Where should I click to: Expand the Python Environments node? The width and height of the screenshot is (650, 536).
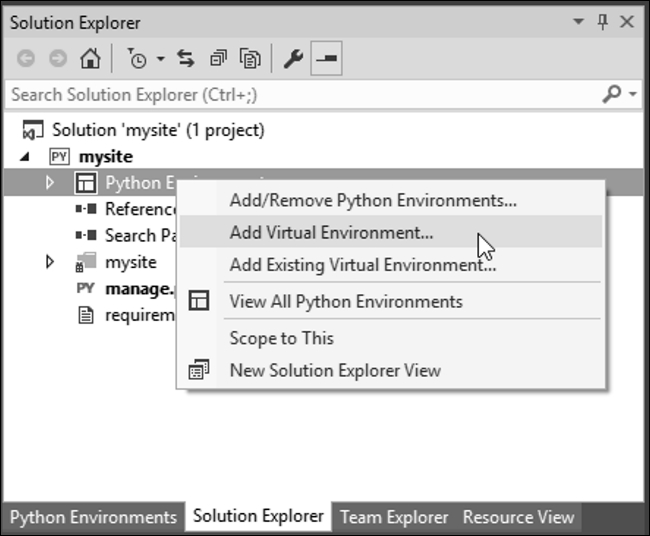tap(50, 183)
